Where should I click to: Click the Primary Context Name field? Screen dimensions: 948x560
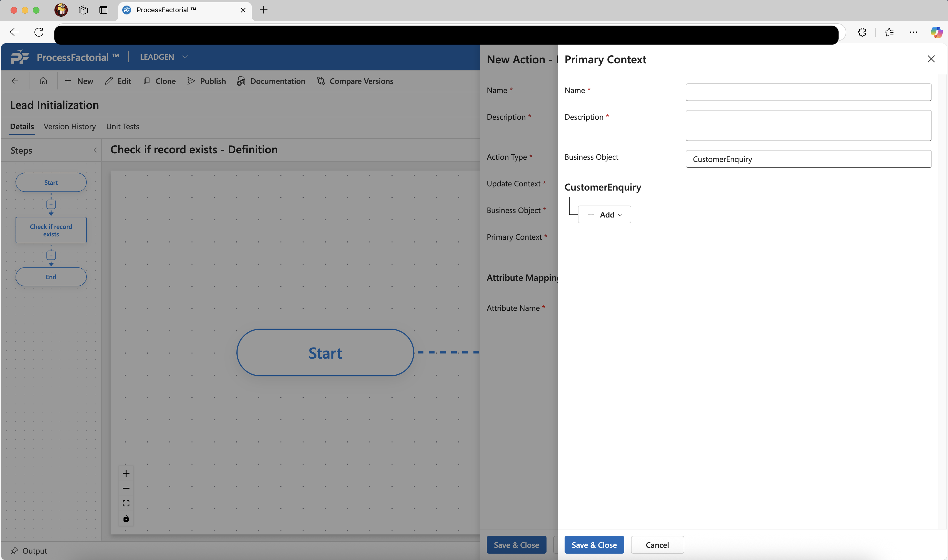click(x=808, y=92)
